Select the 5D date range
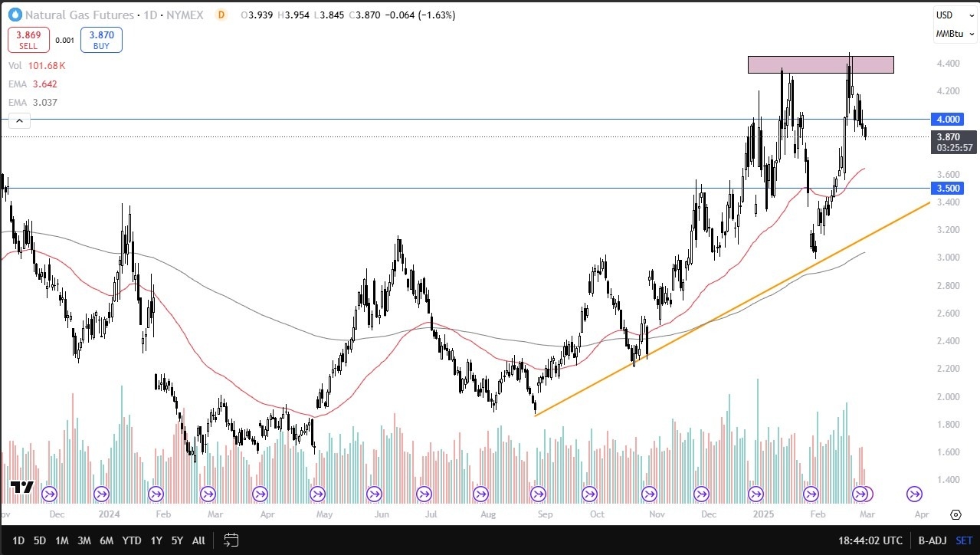The image size is (980, 555). (40, 540)
